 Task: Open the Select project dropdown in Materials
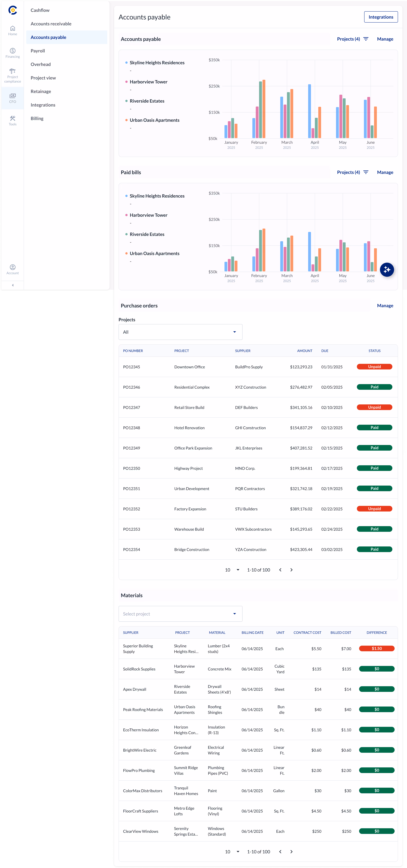pyautogui.click(x=180, y=614)
